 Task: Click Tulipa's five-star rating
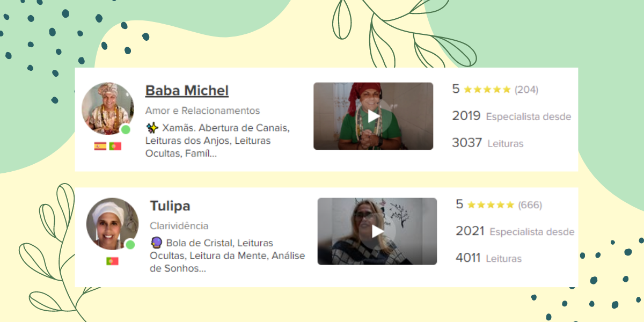491,205
